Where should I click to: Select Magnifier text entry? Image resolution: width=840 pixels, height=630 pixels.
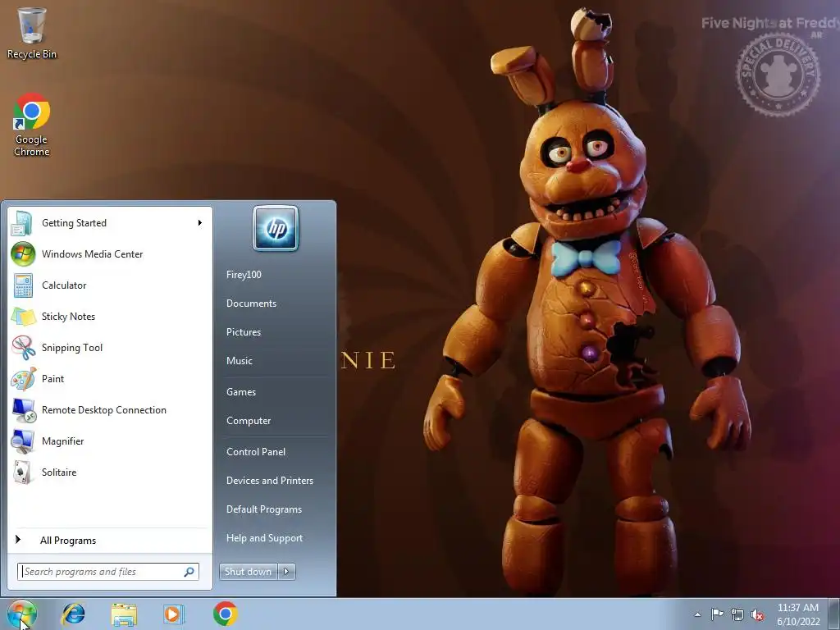coord(62,441)
